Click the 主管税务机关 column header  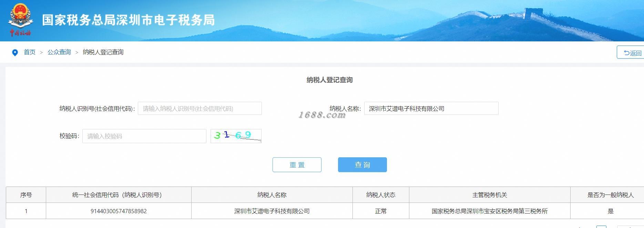[x=490, y=195]
